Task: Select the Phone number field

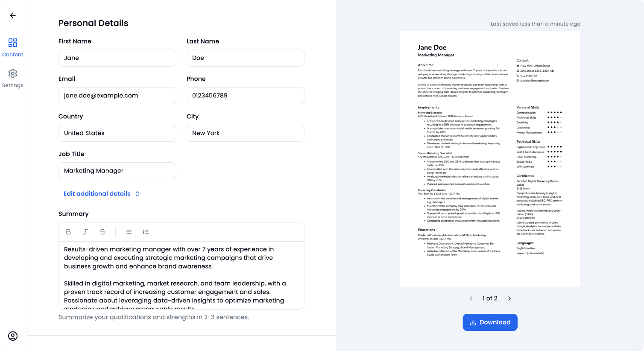Action: (x=245, y=96)
